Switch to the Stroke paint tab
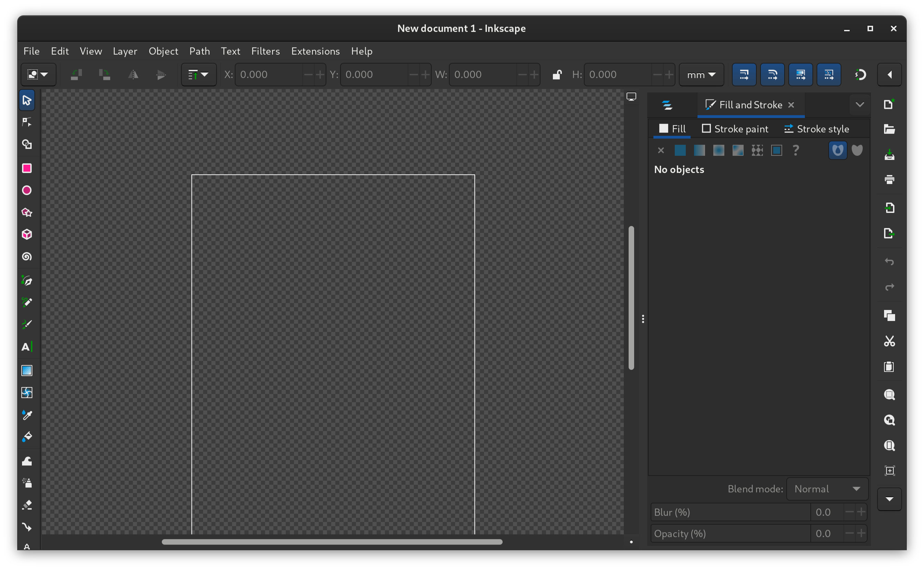This screenshot has height=569, width=924. coord(735,129)
